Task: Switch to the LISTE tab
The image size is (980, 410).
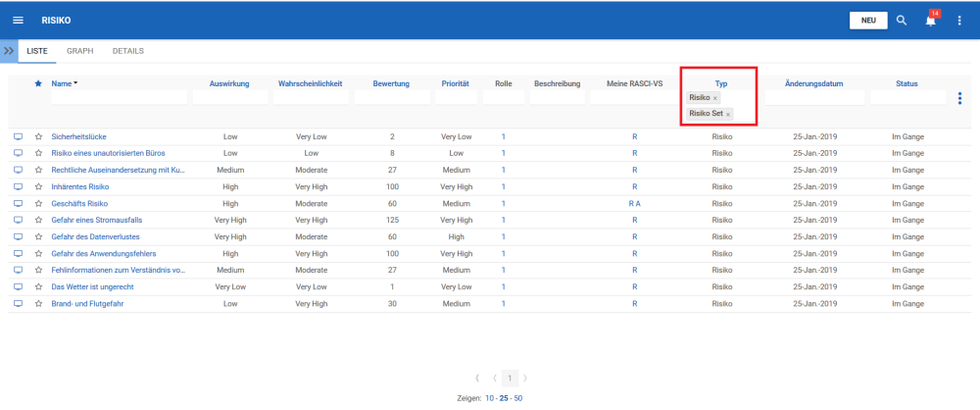Action: coord(37,51)
